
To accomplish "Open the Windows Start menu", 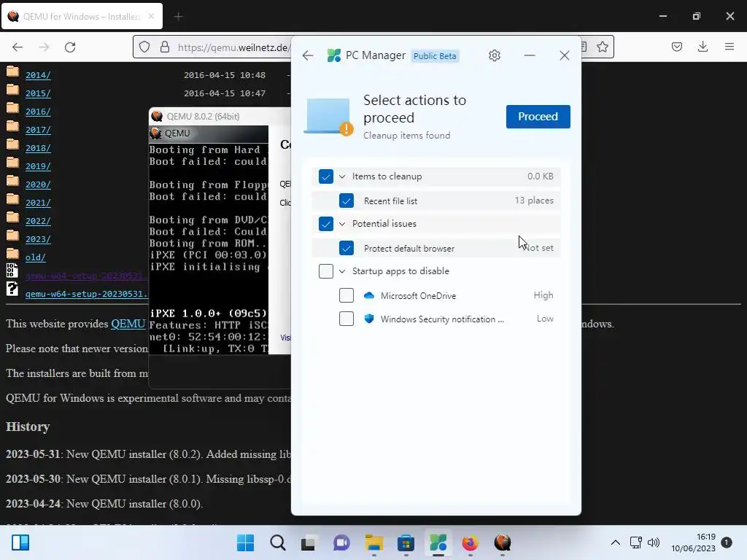I will (x=245, y=542).
